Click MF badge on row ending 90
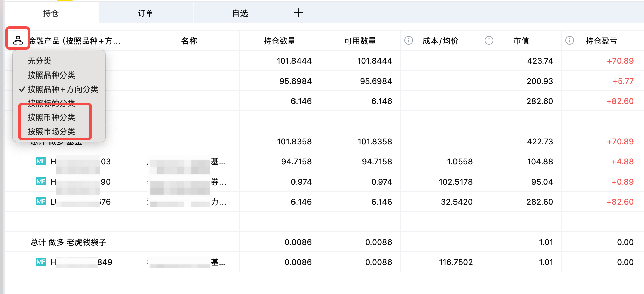This screenshot has height=294, width=644. point(41,182)
